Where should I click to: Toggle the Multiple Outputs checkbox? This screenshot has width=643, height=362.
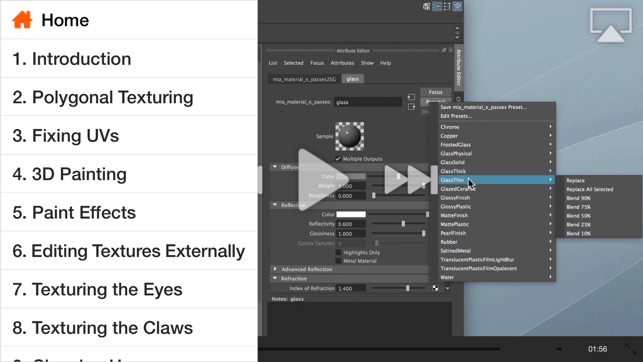[338, 159]
